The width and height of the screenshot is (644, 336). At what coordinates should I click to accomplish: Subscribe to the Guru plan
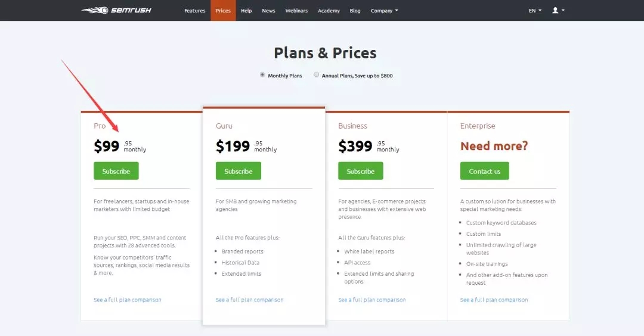[x=239, y=171]
